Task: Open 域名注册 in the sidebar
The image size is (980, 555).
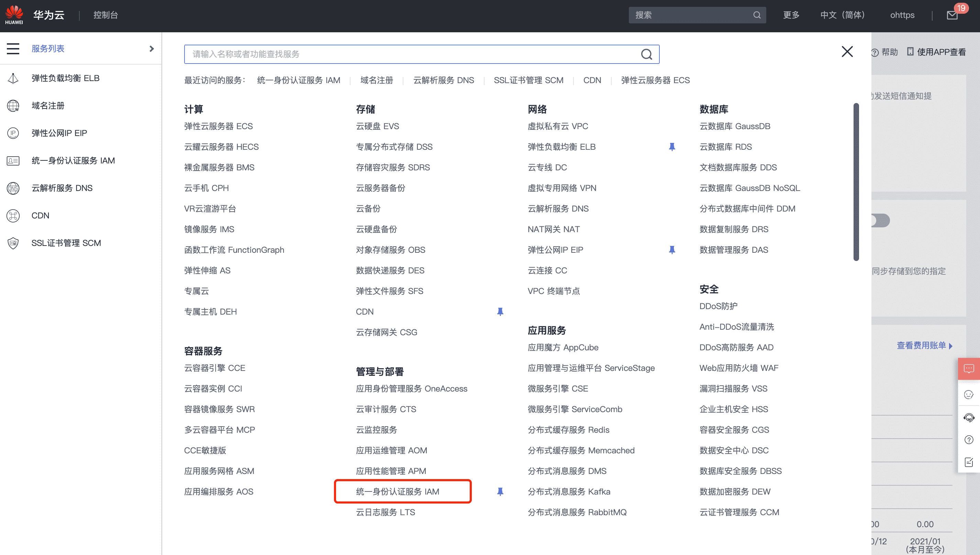Action: pos(48,105)
